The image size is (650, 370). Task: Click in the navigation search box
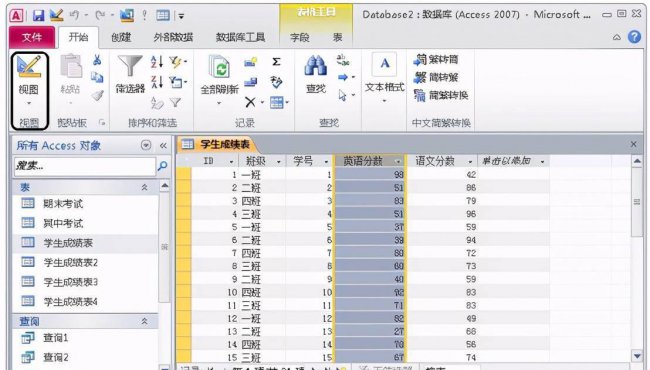click(x=85, y=166)
